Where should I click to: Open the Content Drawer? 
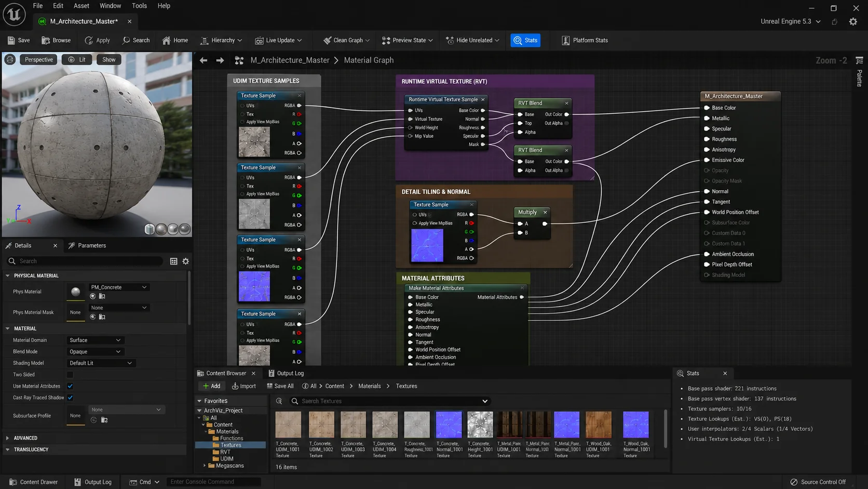tap(34, 482)
